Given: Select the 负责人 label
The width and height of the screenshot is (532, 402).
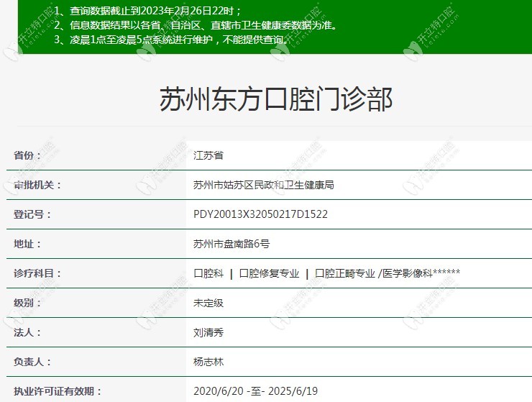Looking at the screenshot, I should click(x=32, y=362).
